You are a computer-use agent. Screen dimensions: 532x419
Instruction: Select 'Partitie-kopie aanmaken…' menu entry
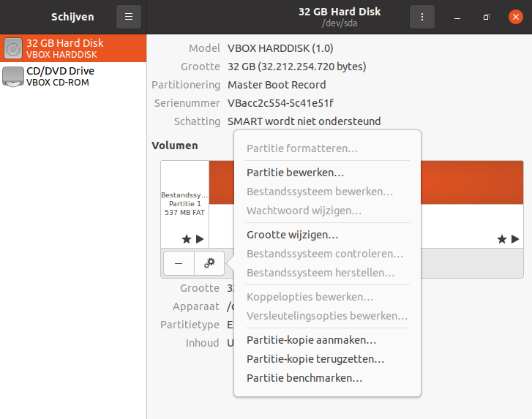[x=311, y=340]
